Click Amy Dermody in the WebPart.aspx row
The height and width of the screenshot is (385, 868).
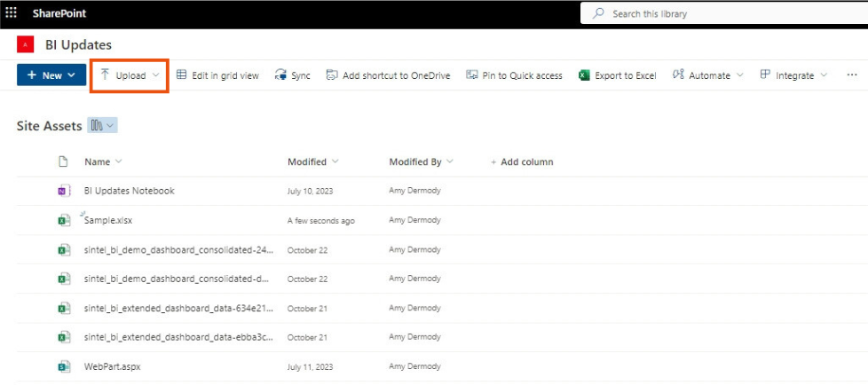[x=414, y=366]
